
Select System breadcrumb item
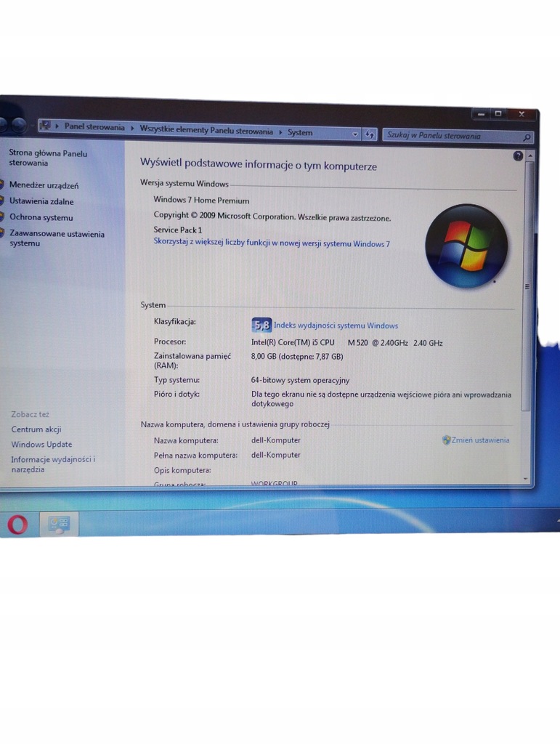pos(300,132)
